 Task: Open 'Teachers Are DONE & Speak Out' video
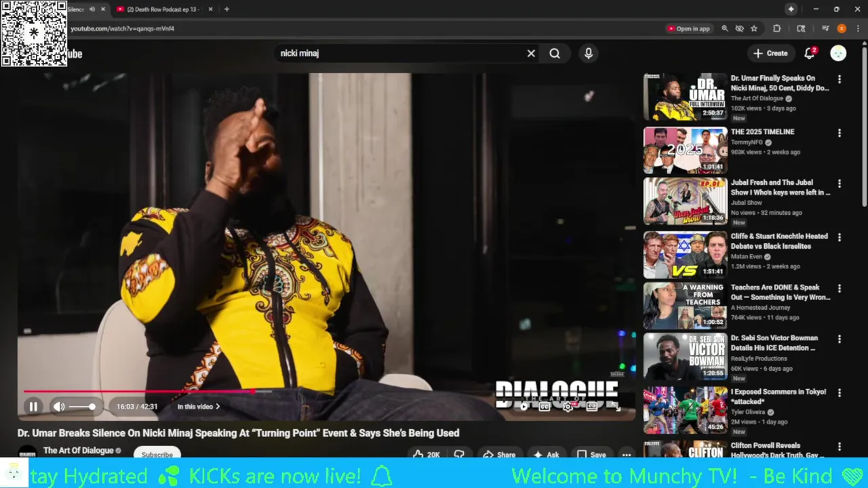click(780, 292)
